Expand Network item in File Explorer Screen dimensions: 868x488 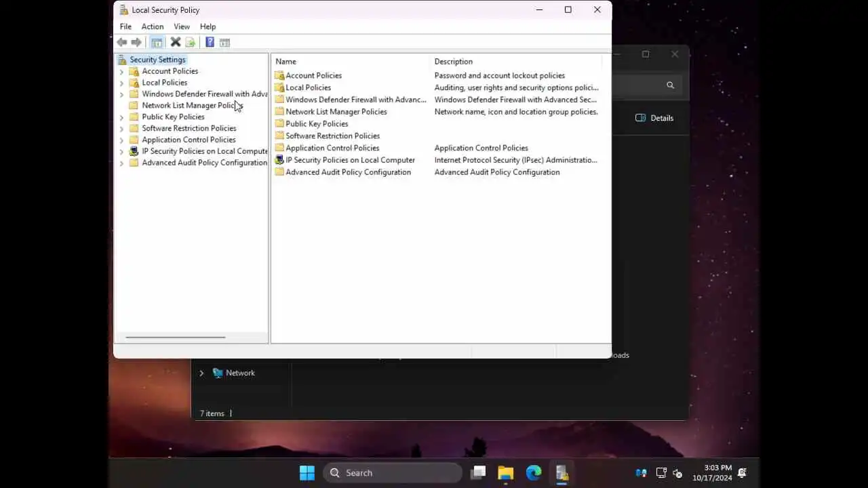pos(201,373)
